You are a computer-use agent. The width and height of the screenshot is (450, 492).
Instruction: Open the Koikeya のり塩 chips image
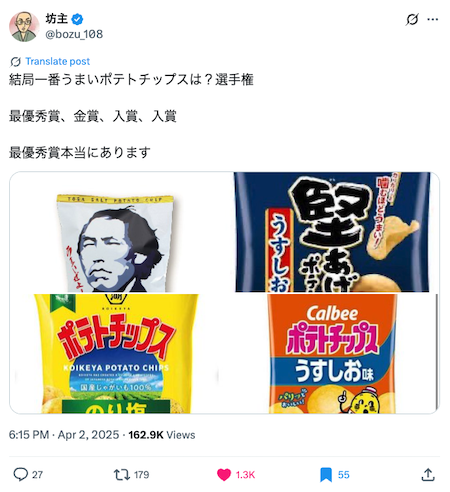pos(122,354)
